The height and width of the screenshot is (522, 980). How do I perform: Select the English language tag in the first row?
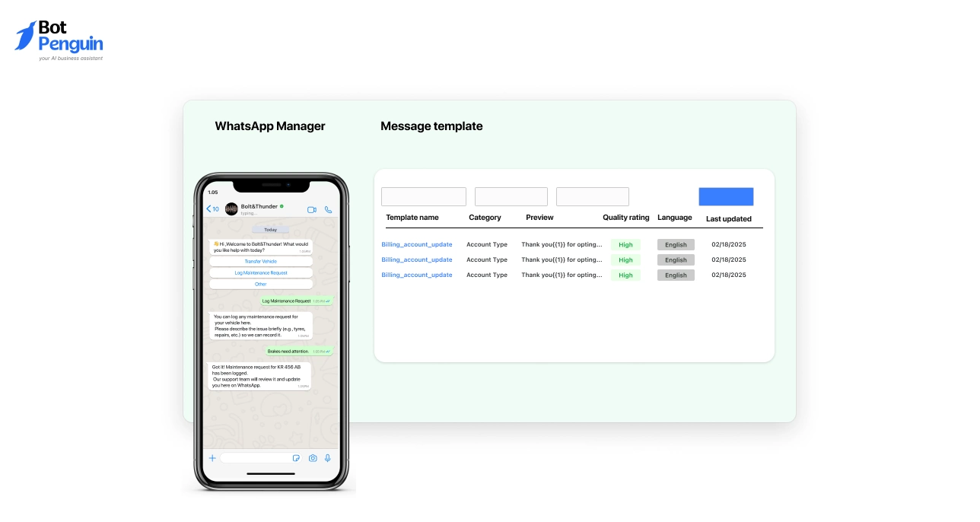[676, 244]
